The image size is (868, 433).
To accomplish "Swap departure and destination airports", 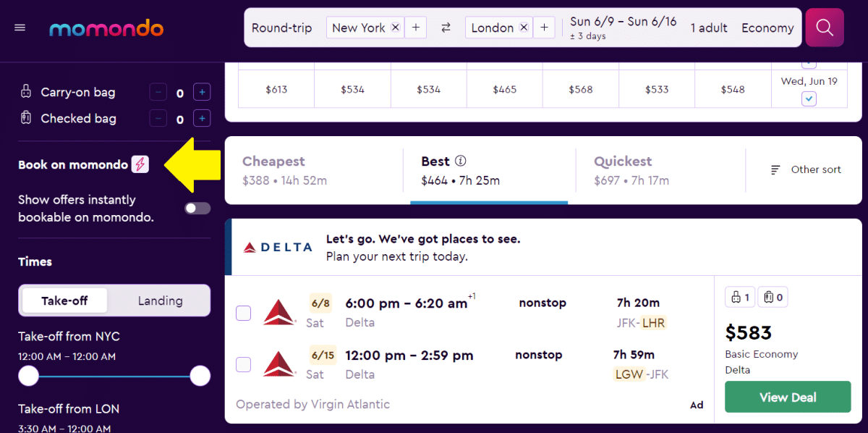I will pyautogui.click(x=446, y=28).
